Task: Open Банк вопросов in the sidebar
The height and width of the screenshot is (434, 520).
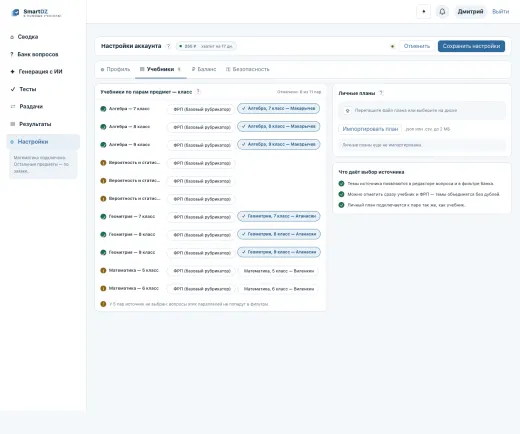Action: (x=38, y=54)
